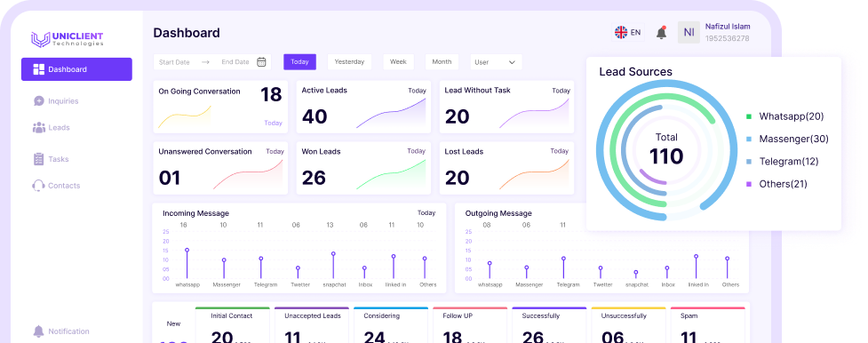Open the Lost Leads card

[506, 168]
